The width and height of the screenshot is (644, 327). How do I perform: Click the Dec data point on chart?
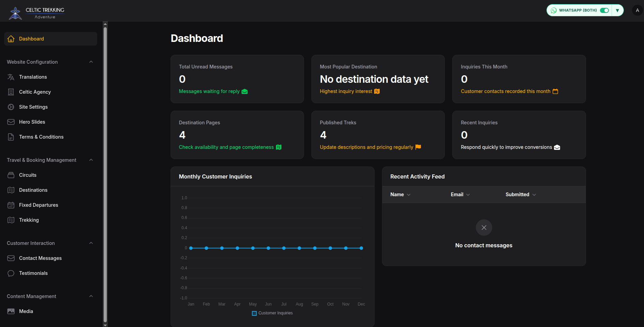pyautogui.click(x=361, y=248)
